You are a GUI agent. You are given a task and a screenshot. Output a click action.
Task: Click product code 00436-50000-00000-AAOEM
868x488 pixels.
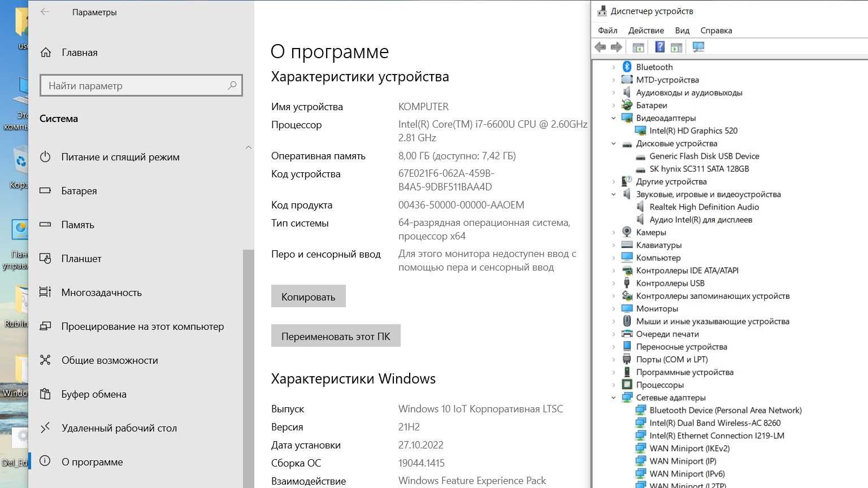coord(461,205)
